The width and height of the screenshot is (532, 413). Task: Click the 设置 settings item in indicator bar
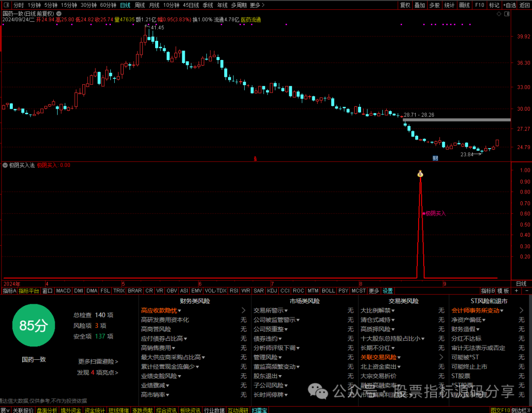tap(388, 291)
